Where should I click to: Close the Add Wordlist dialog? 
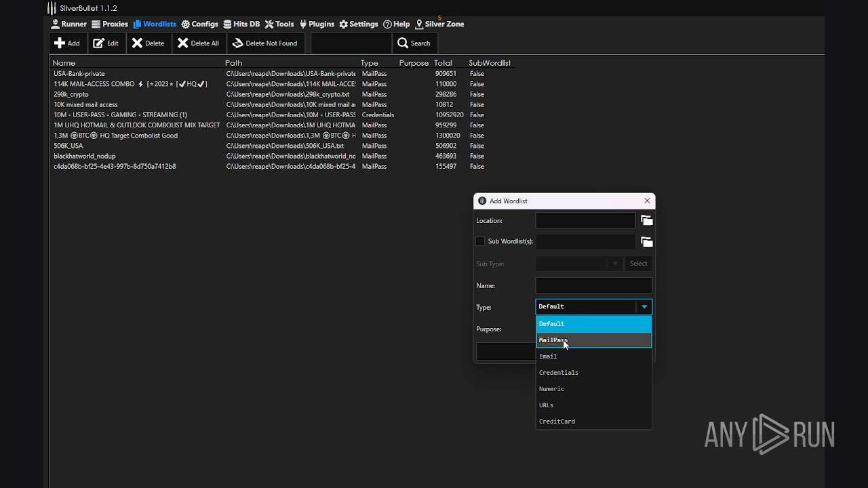[x=647, y=201]
